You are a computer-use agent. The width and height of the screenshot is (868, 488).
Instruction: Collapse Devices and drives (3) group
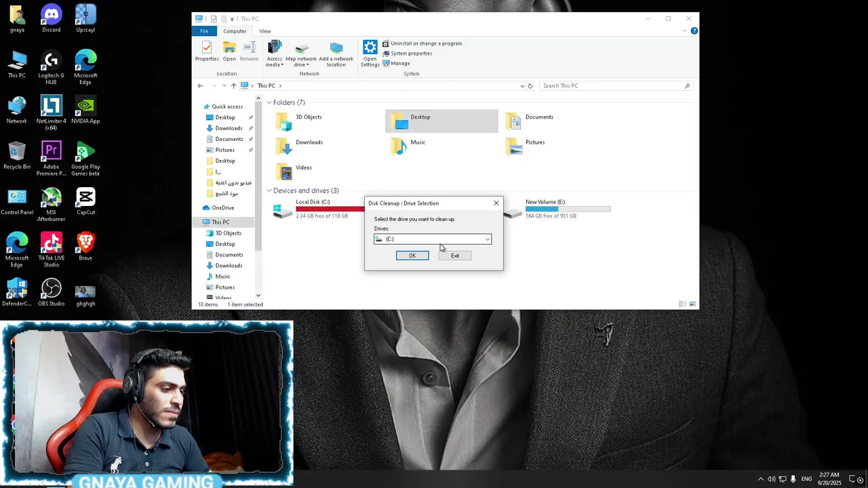coord(269,190)
